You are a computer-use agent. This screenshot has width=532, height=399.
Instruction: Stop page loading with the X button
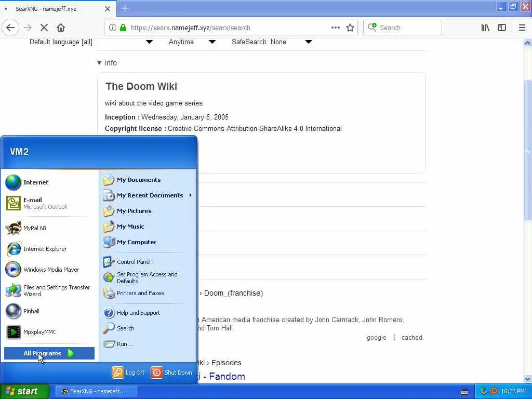(44, 28)
